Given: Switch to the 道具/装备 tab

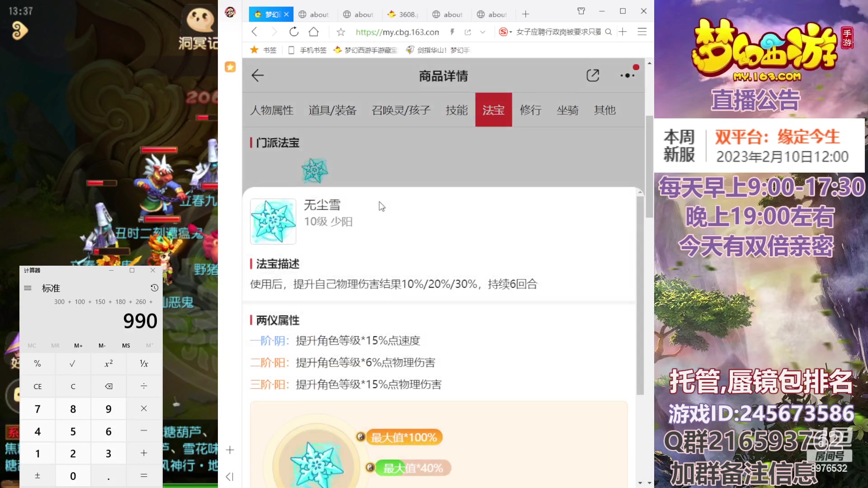Looking at the screenshot, I should [332, 110].
